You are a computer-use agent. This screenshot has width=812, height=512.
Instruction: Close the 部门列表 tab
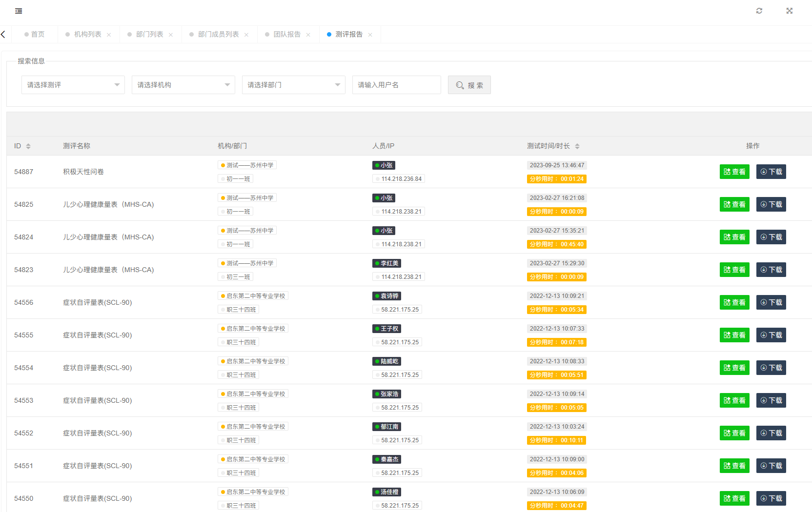point(171,35)
